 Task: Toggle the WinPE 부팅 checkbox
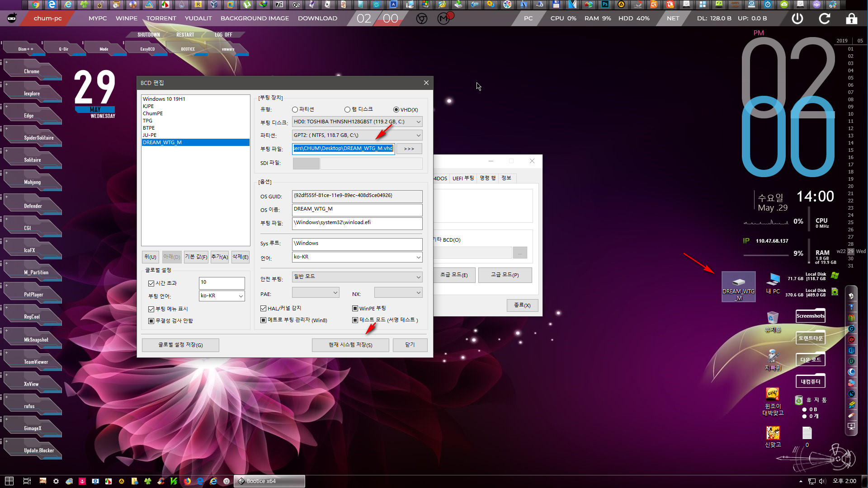pos(355,308)
